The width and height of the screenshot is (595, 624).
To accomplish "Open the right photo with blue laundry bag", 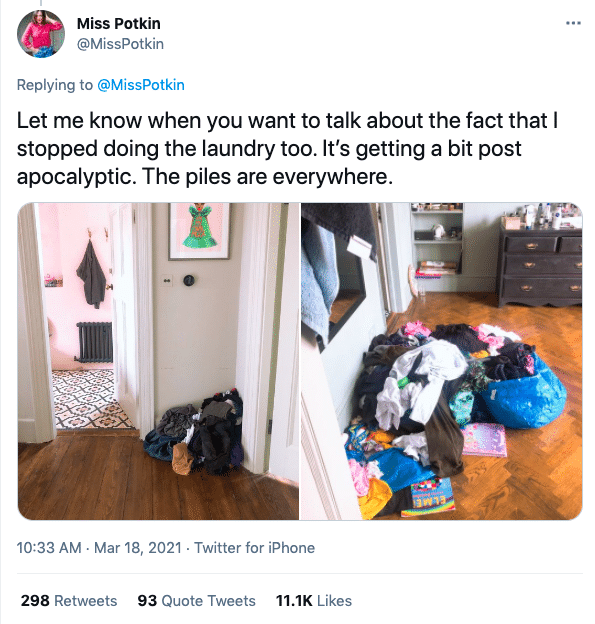I will (441, 361).
